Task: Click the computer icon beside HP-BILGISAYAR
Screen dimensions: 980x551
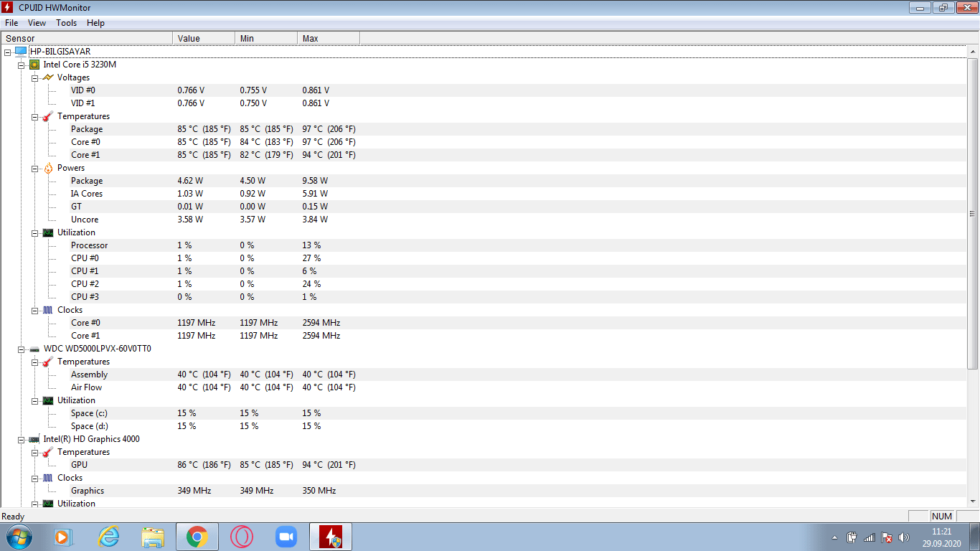Action: (x=21, y=52)
